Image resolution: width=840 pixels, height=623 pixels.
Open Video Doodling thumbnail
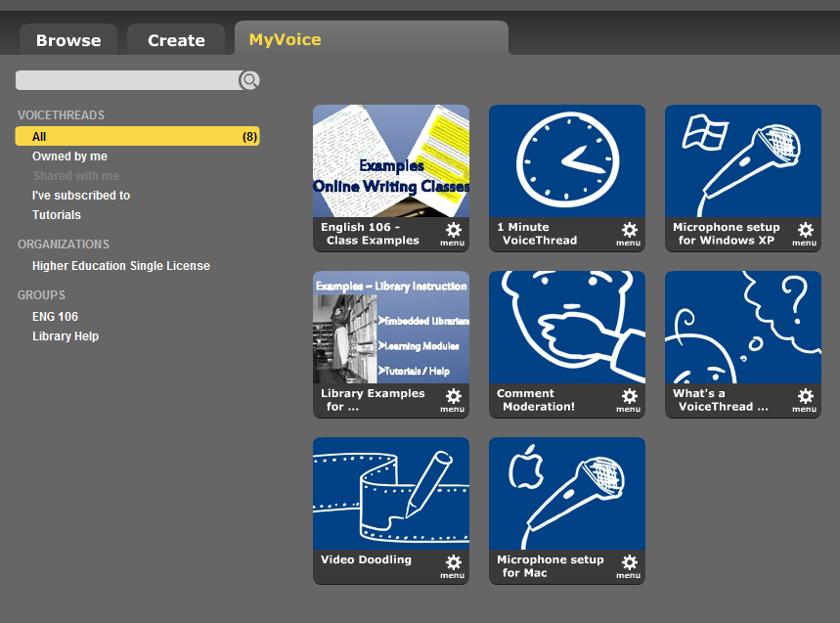(x=391, y=493)
